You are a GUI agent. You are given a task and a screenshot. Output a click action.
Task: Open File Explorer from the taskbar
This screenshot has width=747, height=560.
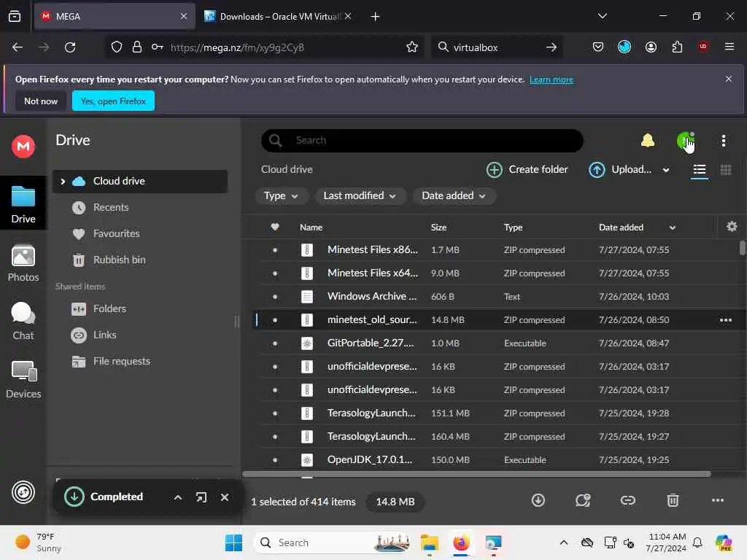point(429,542)
